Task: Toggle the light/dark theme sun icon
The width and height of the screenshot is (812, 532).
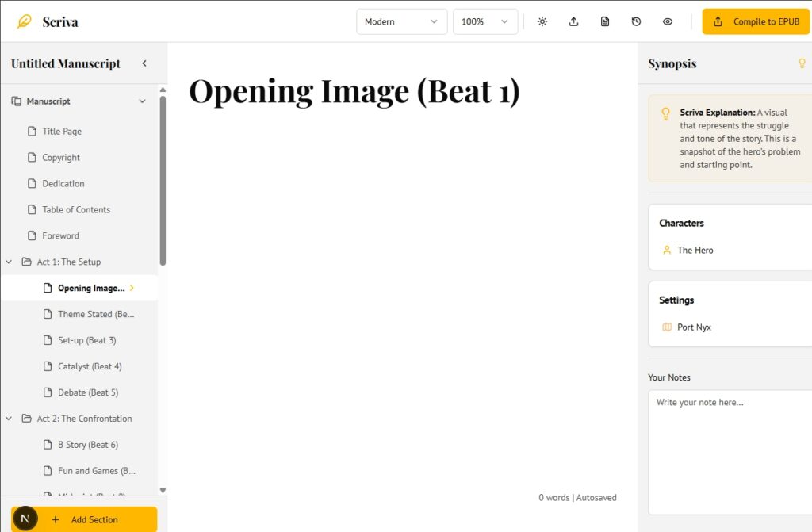Action: (542, 21)
